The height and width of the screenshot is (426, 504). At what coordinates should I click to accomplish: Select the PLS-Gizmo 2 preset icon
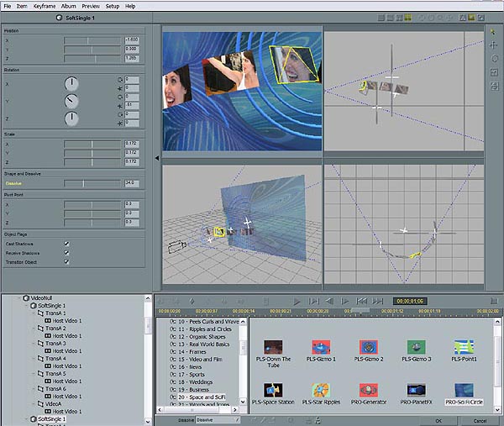coord(369,350)
